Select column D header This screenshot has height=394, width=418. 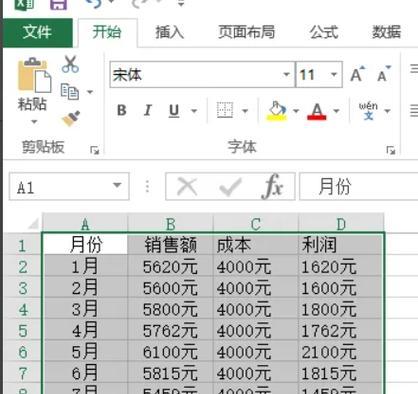[x=341, y=224]
